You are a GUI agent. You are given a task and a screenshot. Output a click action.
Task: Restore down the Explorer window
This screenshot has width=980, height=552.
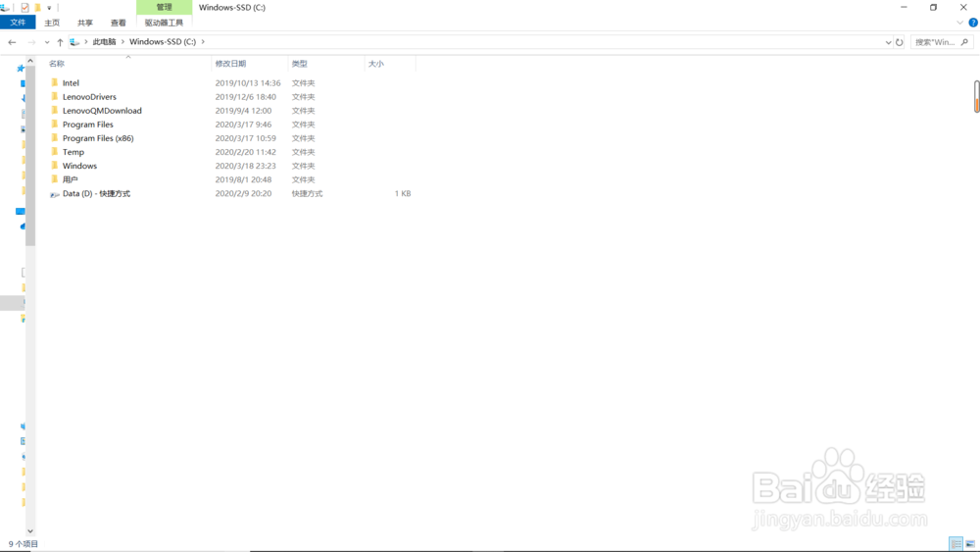point(933,8)
